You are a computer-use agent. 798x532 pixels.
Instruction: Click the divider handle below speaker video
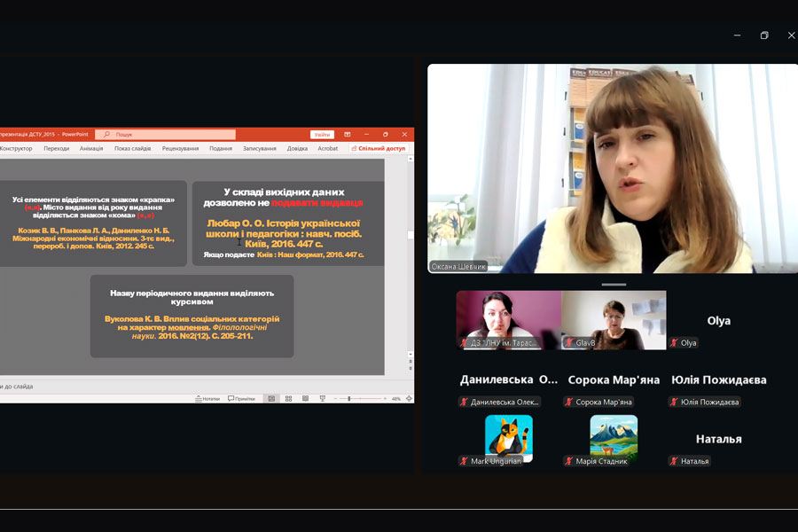click(x=614, y=285)
